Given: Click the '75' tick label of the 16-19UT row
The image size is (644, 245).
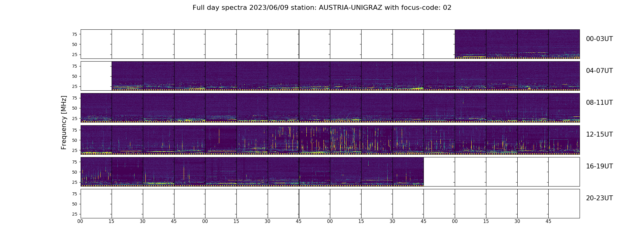Looking at the screenshot, I should [x=74, y=162].
